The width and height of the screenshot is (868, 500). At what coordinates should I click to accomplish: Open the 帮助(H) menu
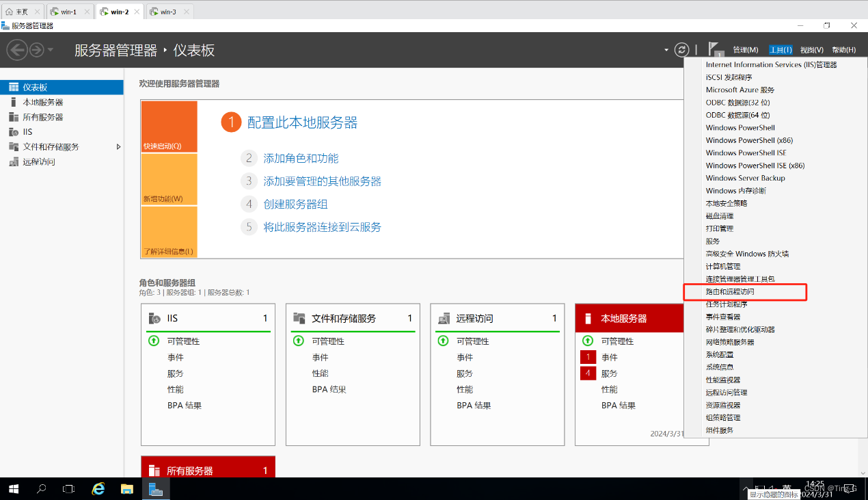pyautogui.click(x=843, y=50)
